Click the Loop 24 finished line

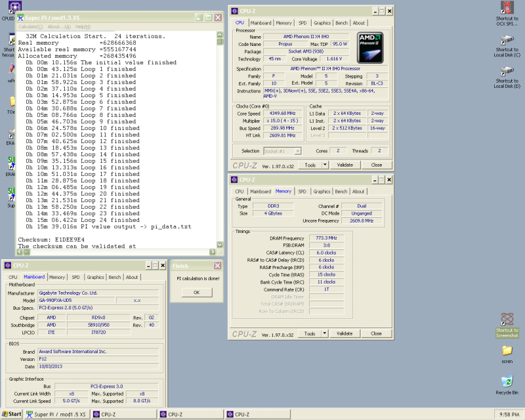coord(83,220)
